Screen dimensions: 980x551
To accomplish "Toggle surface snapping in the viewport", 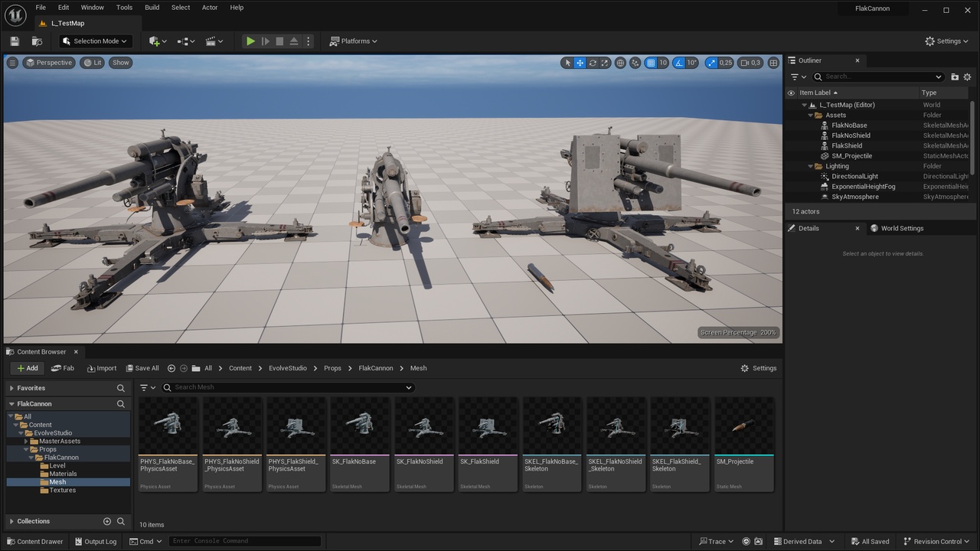I will pos(635,63).
